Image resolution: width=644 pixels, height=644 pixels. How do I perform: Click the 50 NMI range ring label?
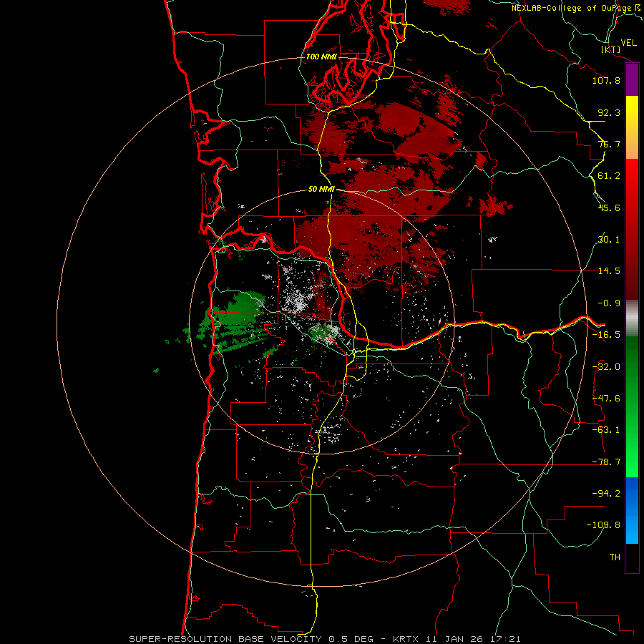(321, 190)
